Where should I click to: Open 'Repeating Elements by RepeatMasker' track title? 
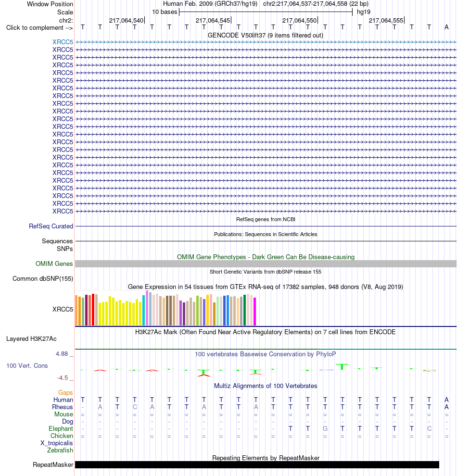point(266,458)
